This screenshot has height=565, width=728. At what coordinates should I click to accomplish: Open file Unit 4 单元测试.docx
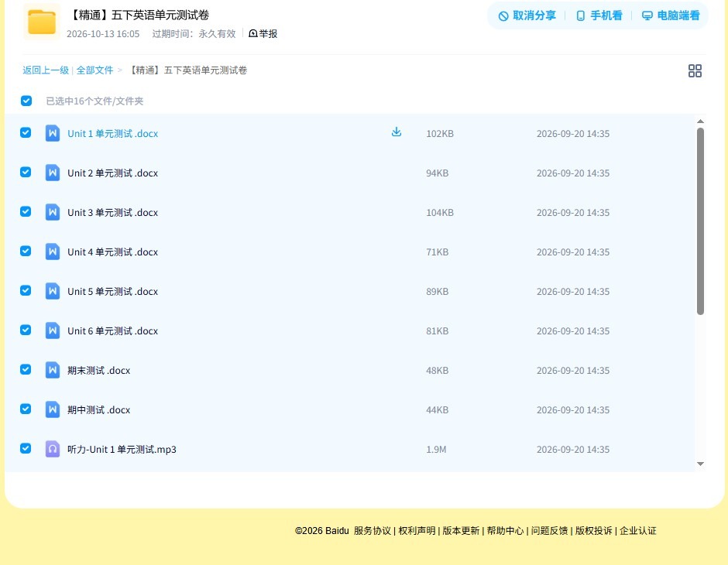point(113,252)
